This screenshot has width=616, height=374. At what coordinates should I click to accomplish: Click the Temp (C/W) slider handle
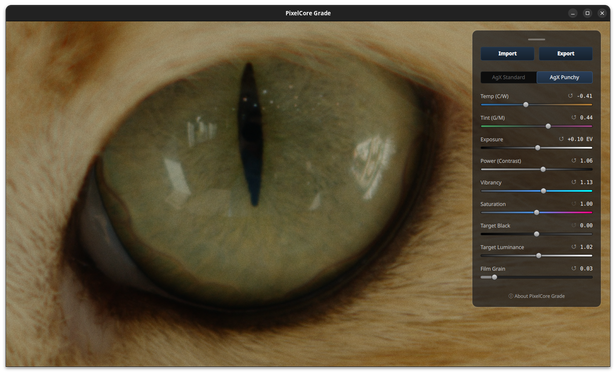526,104
